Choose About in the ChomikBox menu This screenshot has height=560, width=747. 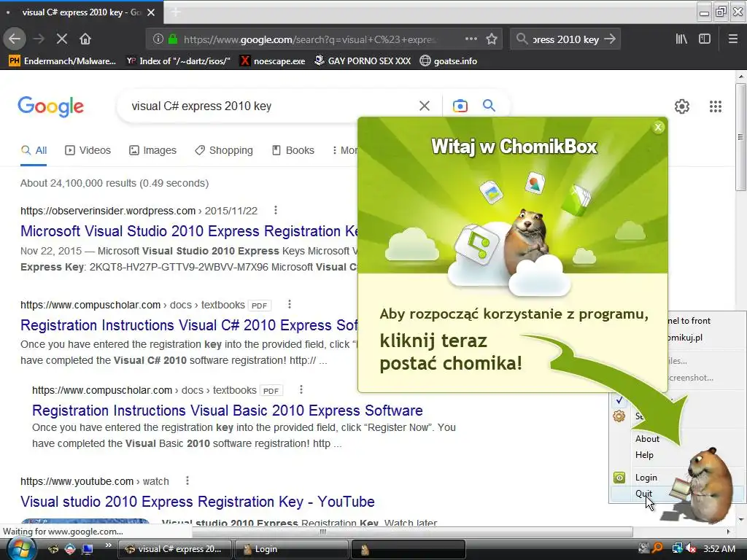click(x=647, y=438)
